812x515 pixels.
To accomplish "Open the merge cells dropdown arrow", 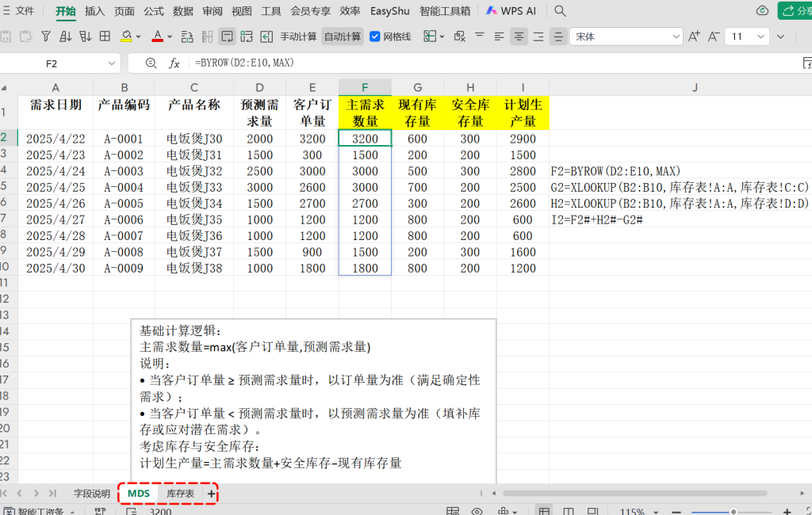I will (x=442, y=36).
